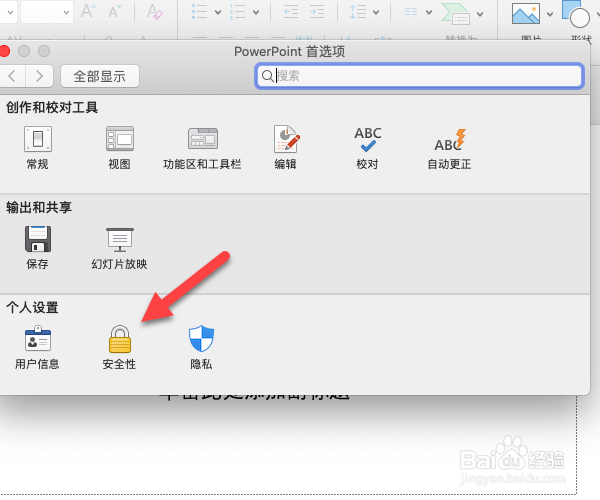Apply bullet list from the ribbon
Viewport: 600px width, 500px height.
[199, 12]
